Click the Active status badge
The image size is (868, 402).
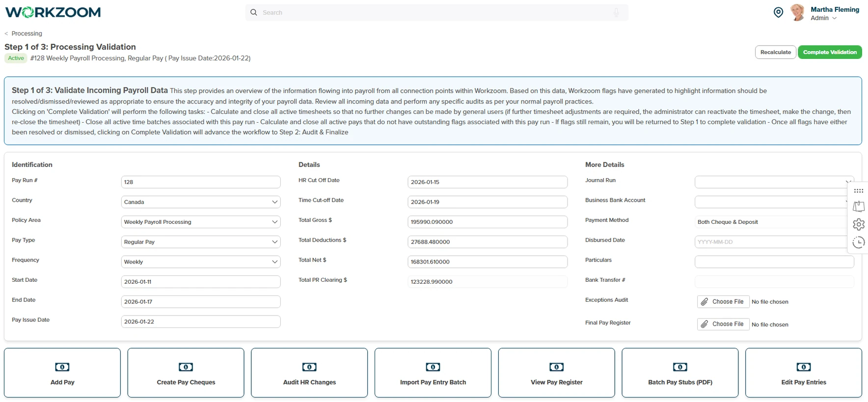click(16, 58)
